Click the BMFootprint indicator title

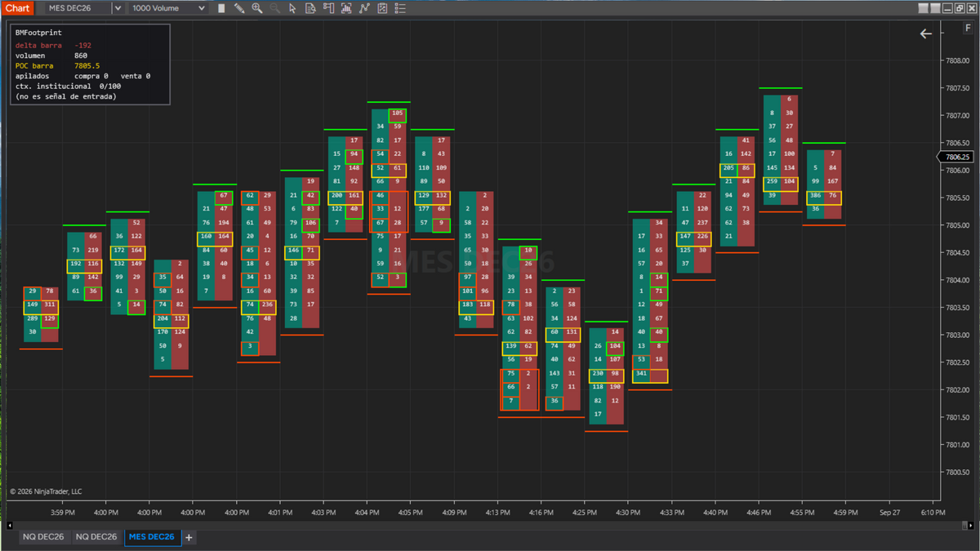tap(38, 33)
